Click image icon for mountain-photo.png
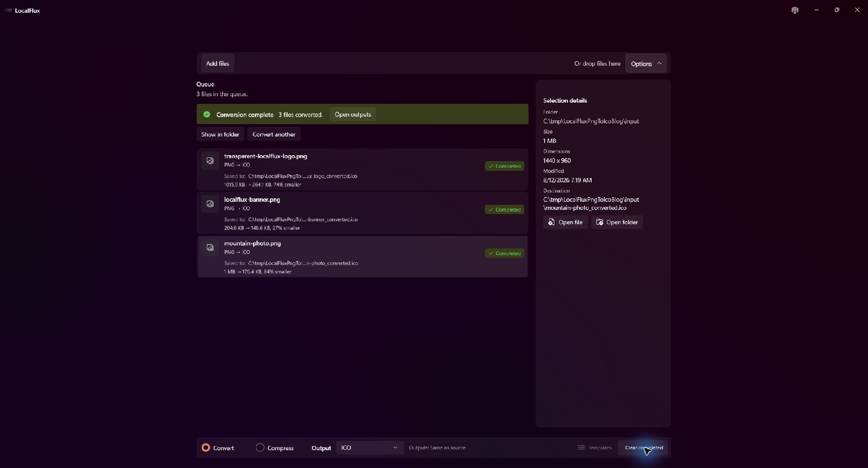Screen dimensions: 868x468 click(x=210, y=247)
